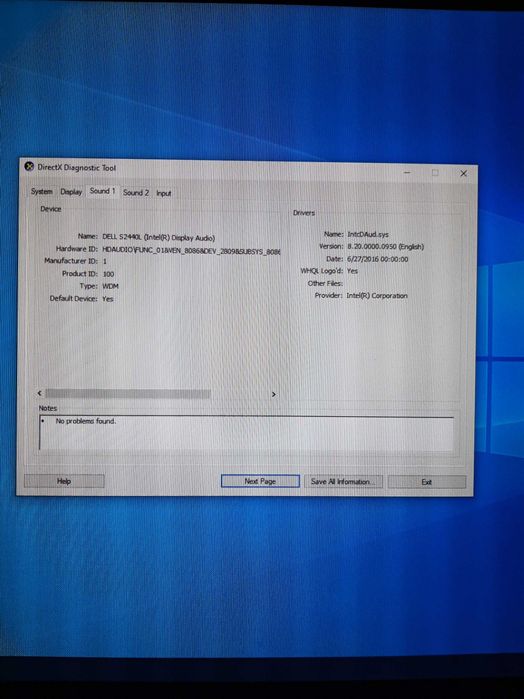Screen dimensions: 524x699
Task: Click driver date '6/27/2016 00:00:00'
Action: [x=377, y=259]
